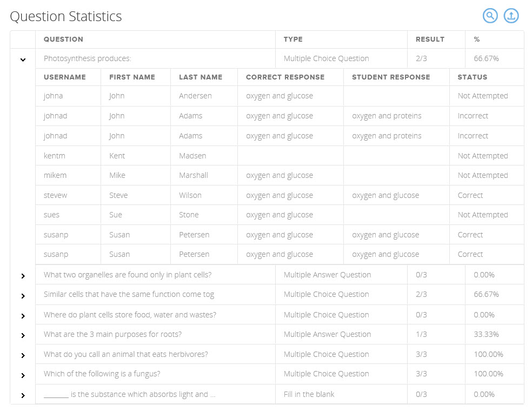Click the Status column header

(472, 77)
